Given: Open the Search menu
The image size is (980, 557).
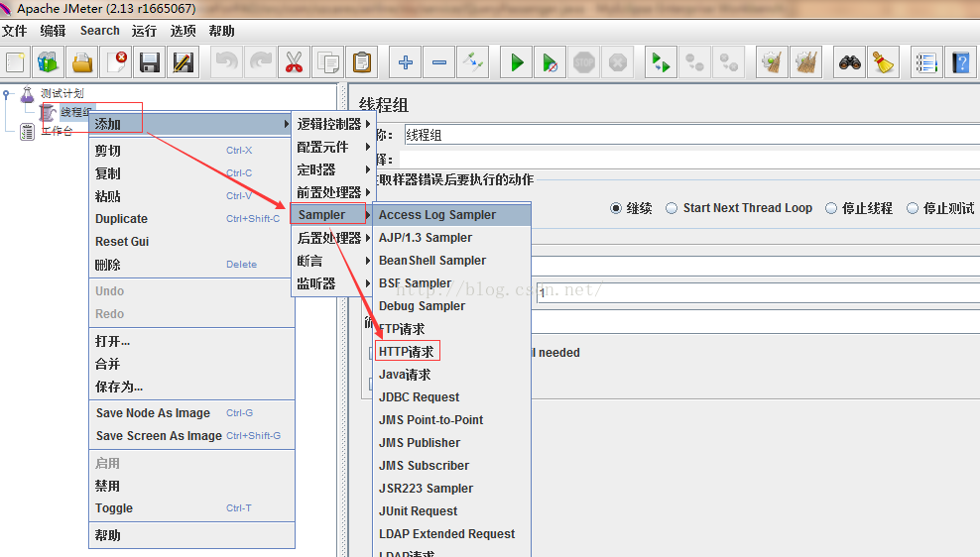Looking at the screenshot, I should point(100,31).
